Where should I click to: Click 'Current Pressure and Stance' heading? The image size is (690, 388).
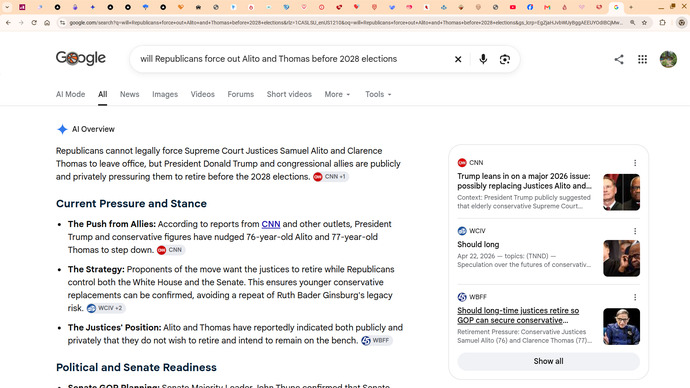coord(131,204)
